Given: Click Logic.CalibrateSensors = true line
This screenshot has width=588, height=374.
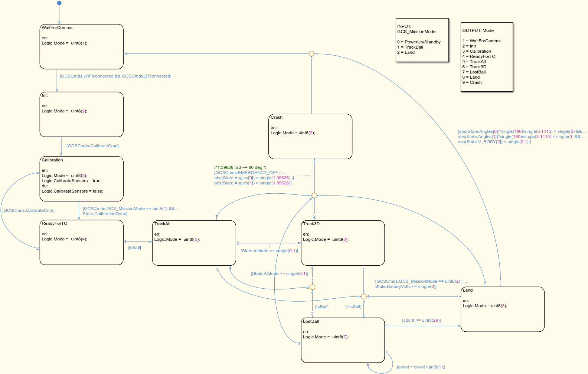Looking at the screenshot, I should [x=72, y=181].
